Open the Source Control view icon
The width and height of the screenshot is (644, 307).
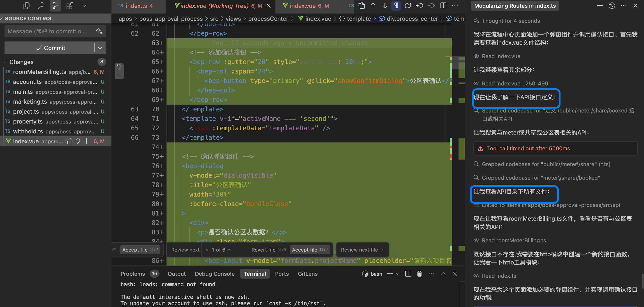coord(55,5)
